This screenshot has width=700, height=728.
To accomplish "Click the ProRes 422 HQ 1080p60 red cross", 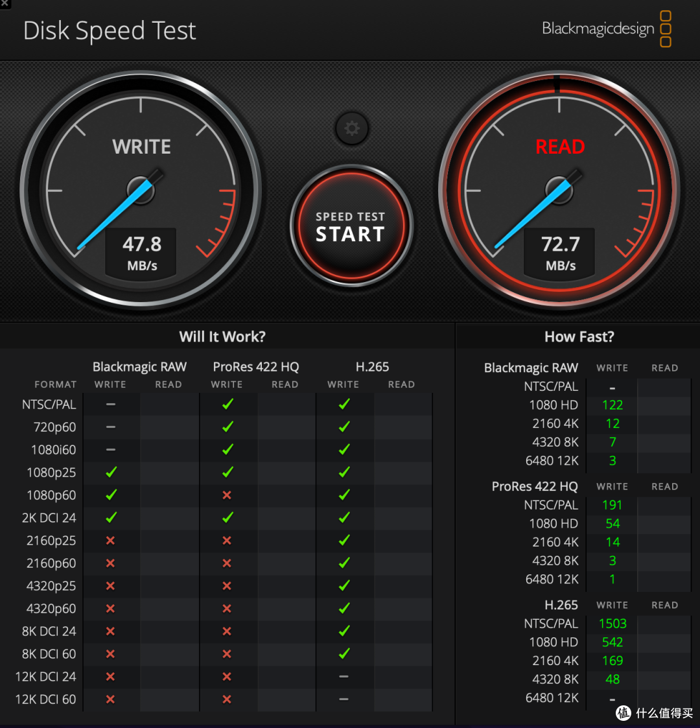I will (226, 495).
